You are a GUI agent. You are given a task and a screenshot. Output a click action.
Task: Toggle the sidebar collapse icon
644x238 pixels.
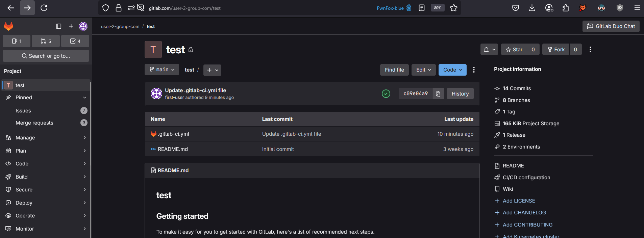(58, 26)
